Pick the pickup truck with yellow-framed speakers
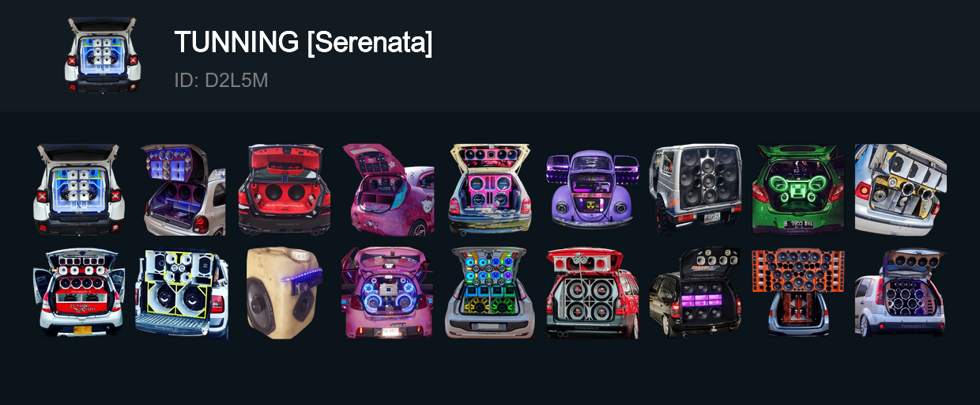980x405 pixels. point(182,293)
